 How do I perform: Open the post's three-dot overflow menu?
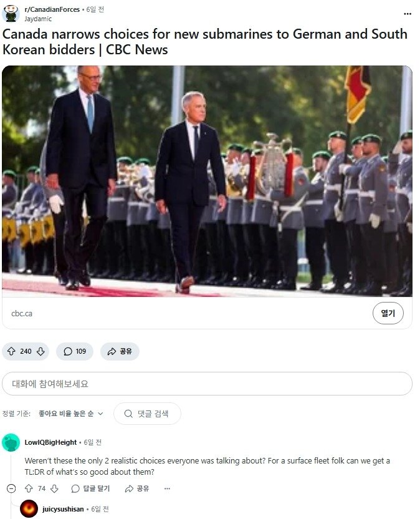[x=408, y=14]
